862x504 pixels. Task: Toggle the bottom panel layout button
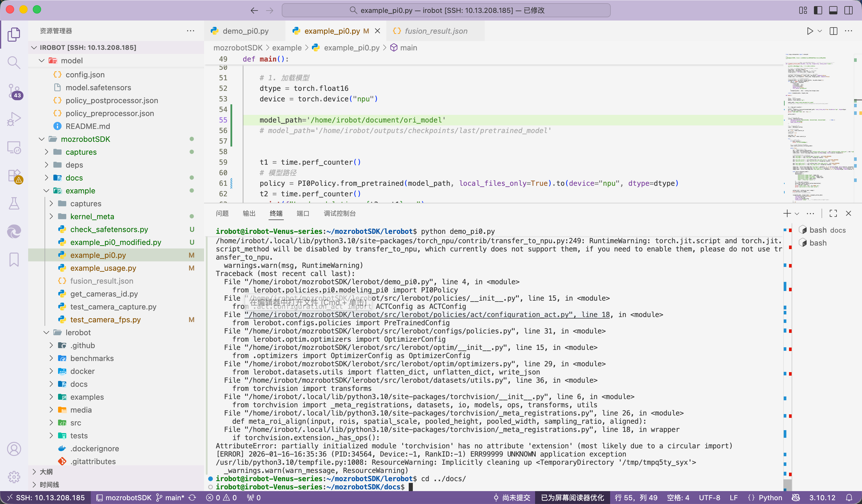point(833,10)
